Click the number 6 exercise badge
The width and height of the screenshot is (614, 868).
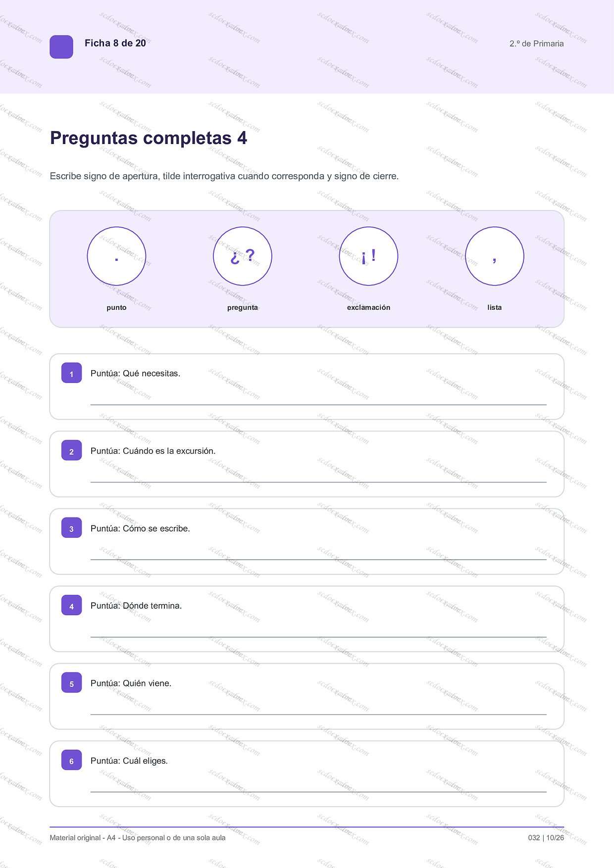coord(71,761)
